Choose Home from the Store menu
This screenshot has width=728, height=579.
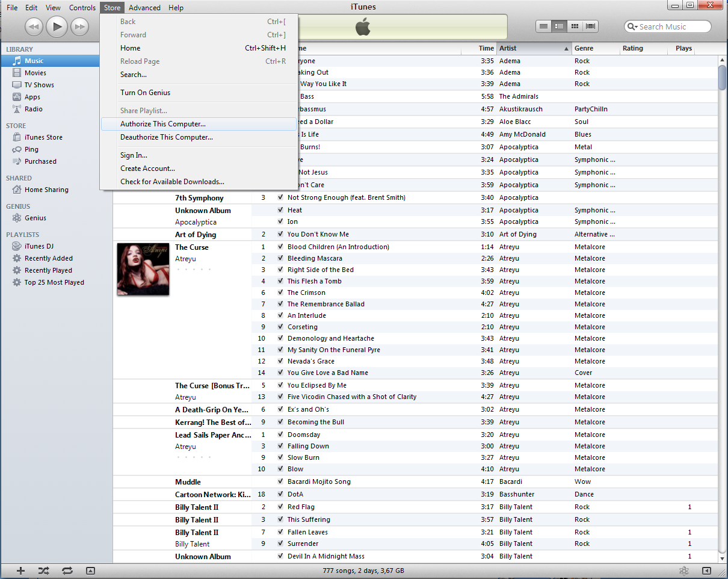(x=199, y=48)
